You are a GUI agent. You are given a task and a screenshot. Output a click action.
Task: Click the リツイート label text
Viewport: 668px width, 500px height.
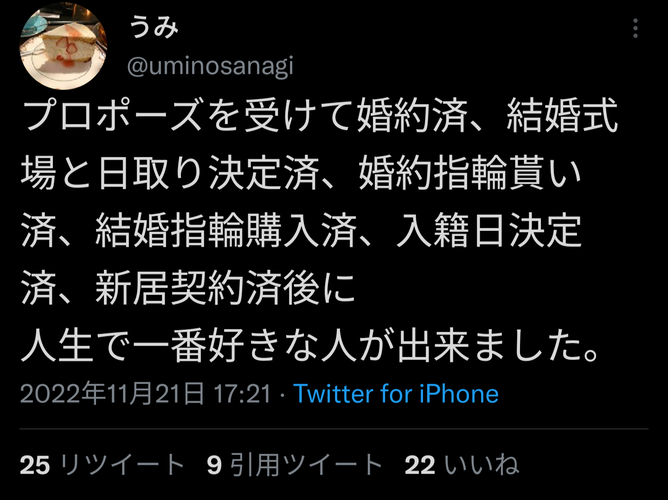tap(122, 465)
